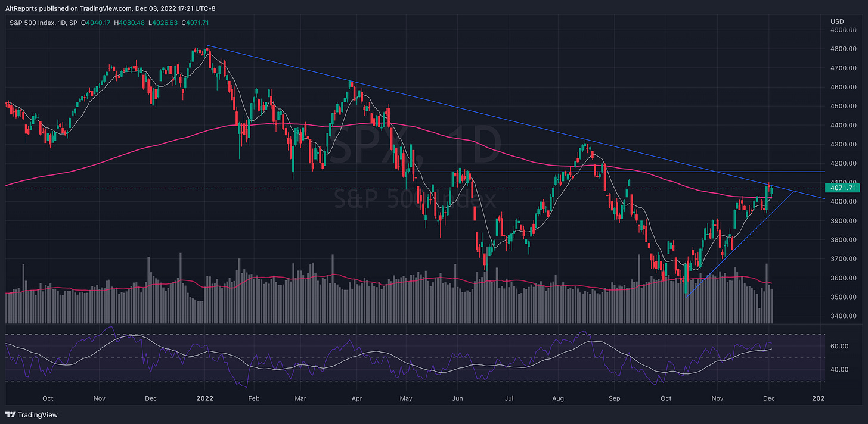Click the 4700.00 price axis label
868x424 pixels.
pos(844,68)
